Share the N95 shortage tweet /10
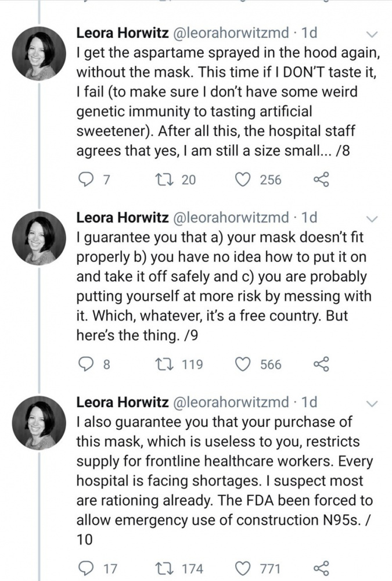This screenshot has width=392, height=581. click(x=321, y=566)
